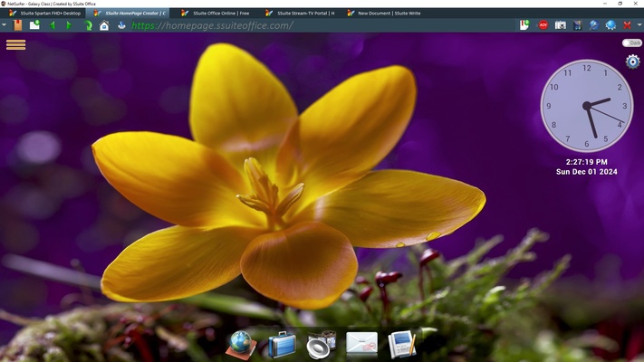The height and width of the screenshot is (362, 644).
Task: Open a new tab using the envelope-plus icon
Action: pos(35,25)
